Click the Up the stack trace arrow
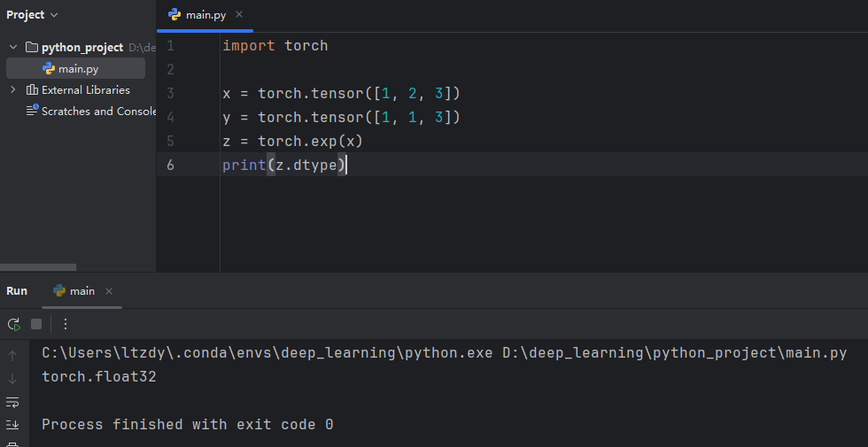This screenshot has height=447, width=868. (x=12, y=356)
